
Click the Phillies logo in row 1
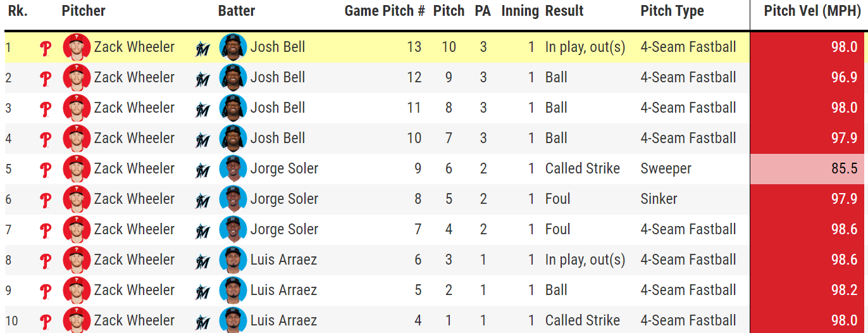(x=46, y=47)
